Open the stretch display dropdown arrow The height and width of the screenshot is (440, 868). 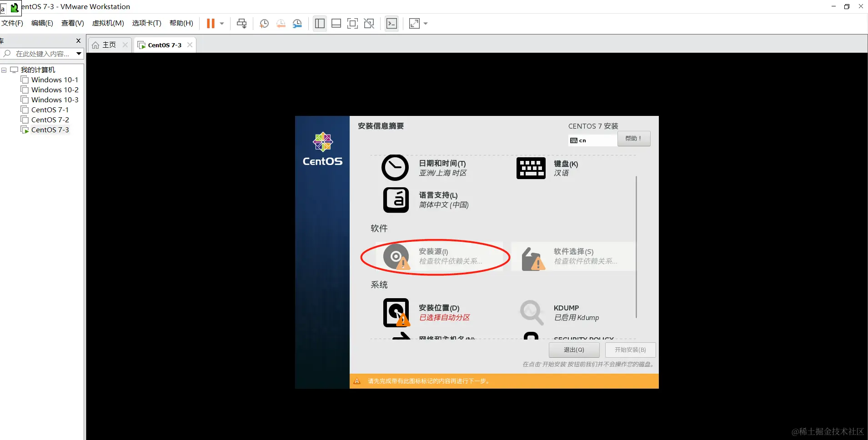426,24
